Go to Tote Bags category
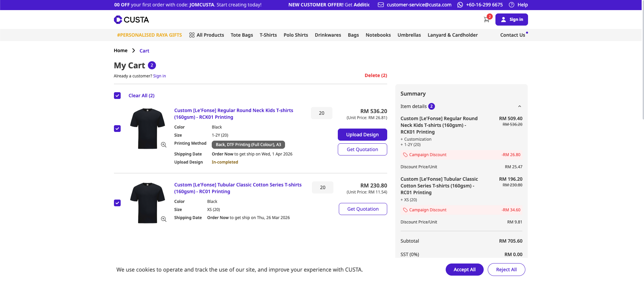Image resolution: width=644 pixels, height=281 pixels. (242, 35)
